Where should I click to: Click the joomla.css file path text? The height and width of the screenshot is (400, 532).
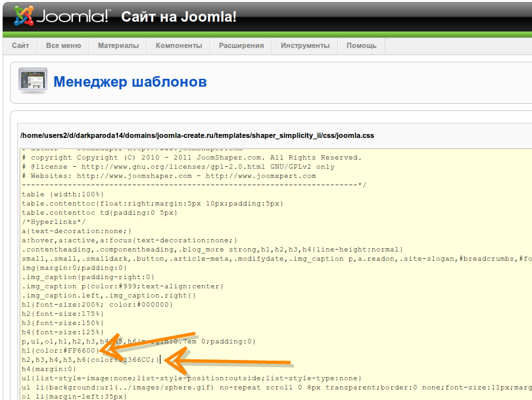coord(197,135)
